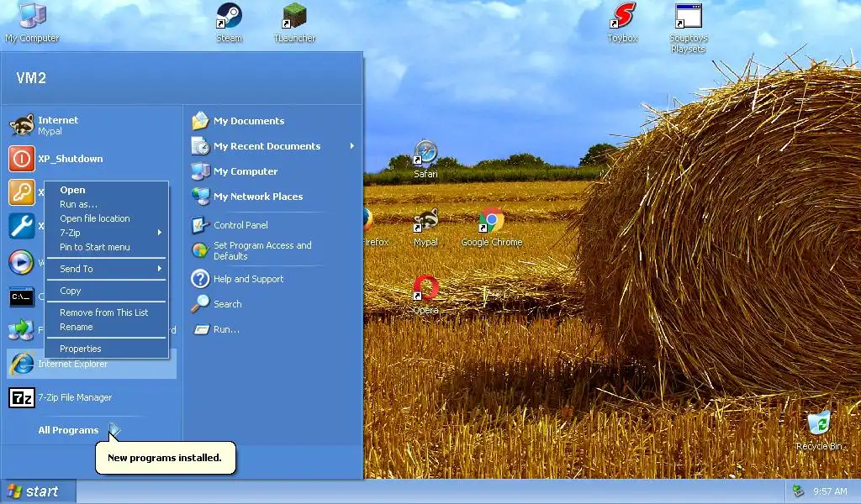Open My Computer desktop icon
Screen dimensions: 861x504
coord(32,22)
